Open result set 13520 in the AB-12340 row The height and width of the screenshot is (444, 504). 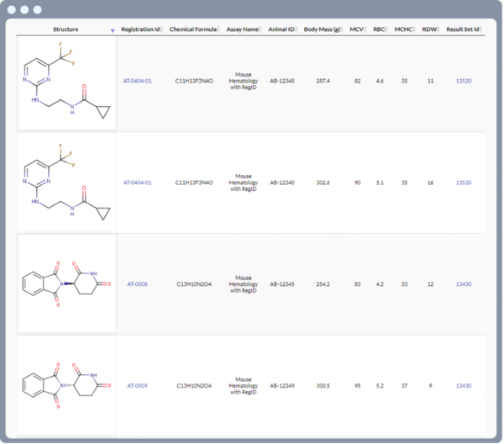(463, 182)
